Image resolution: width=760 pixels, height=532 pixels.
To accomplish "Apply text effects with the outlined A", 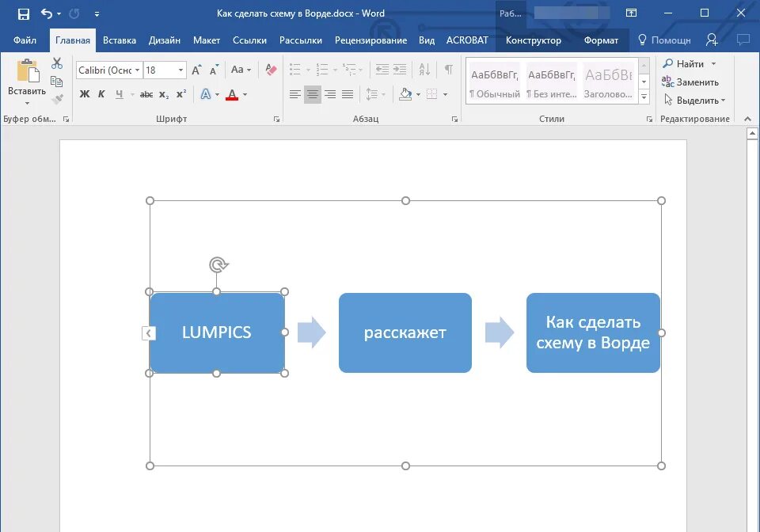I will point(206,94).
